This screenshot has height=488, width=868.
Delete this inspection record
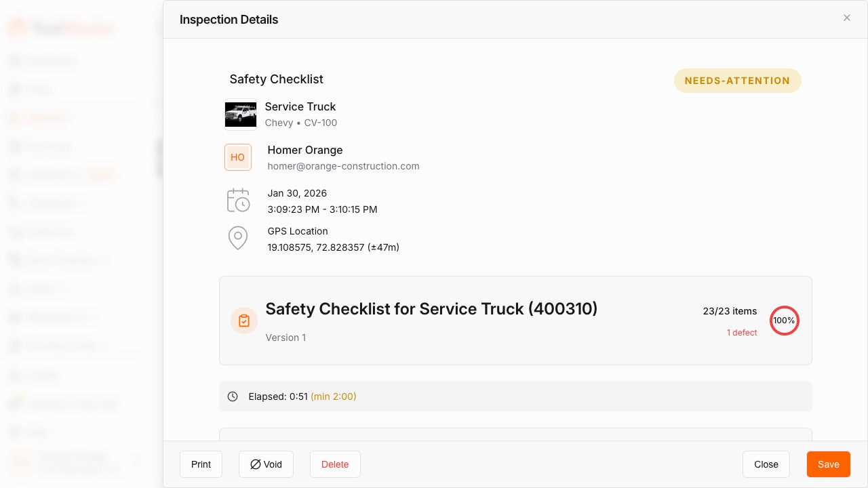335,464
